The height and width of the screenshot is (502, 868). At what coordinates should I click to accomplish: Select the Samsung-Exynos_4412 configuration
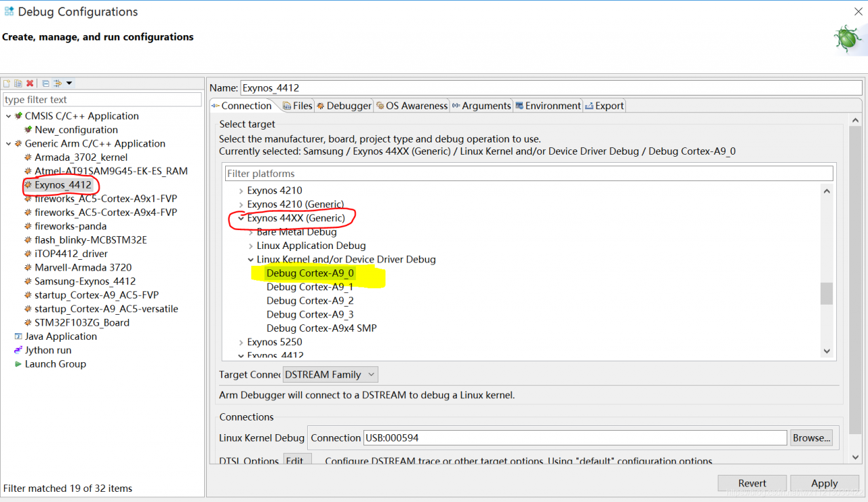[x=85, y=282]
